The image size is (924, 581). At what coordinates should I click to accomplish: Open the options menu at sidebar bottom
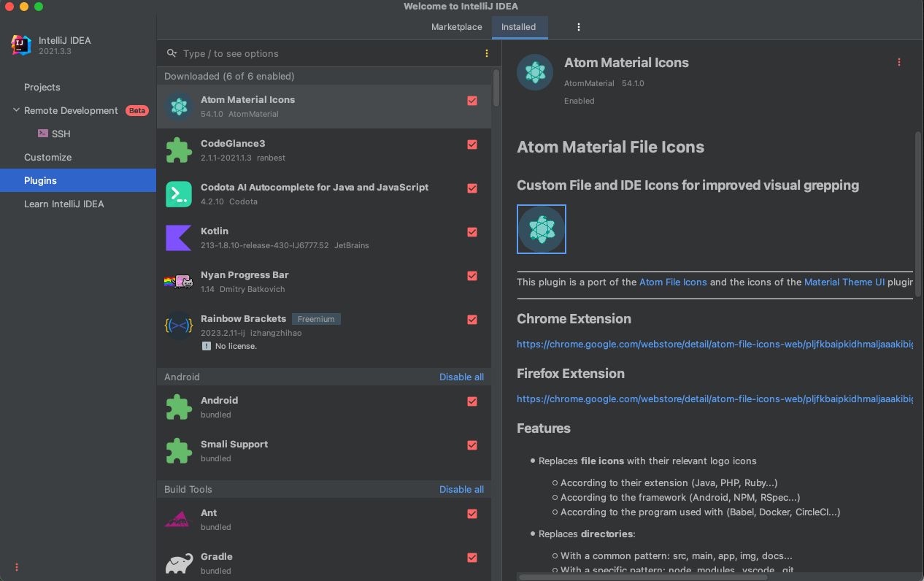tap(17, 566)
